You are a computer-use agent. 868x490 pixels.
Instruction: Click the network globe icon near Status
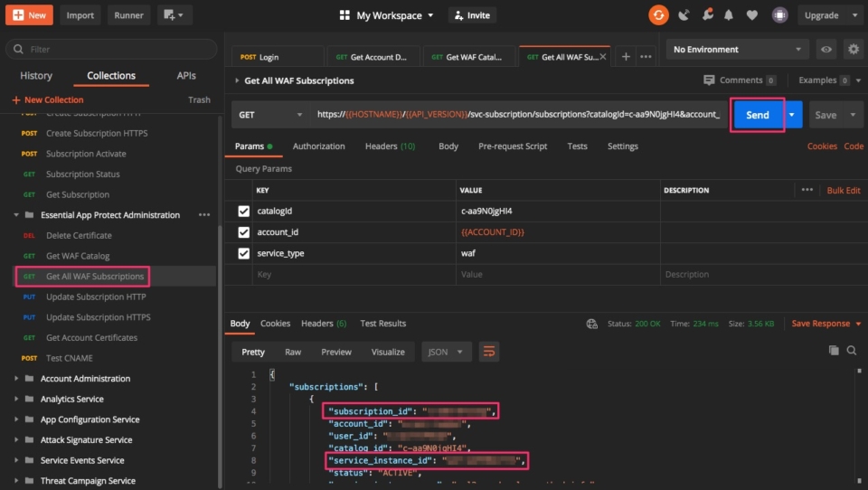tap(591, 324)
